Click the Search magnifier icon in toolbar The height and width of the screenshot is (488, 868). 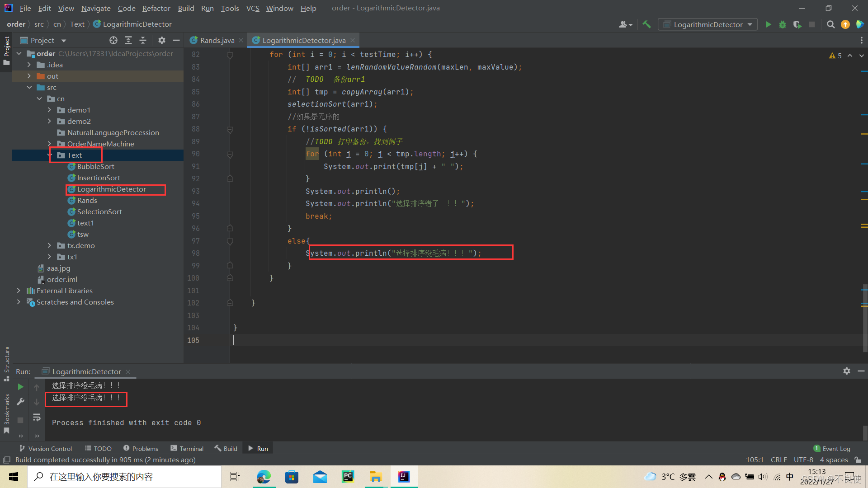pos(831,24)
